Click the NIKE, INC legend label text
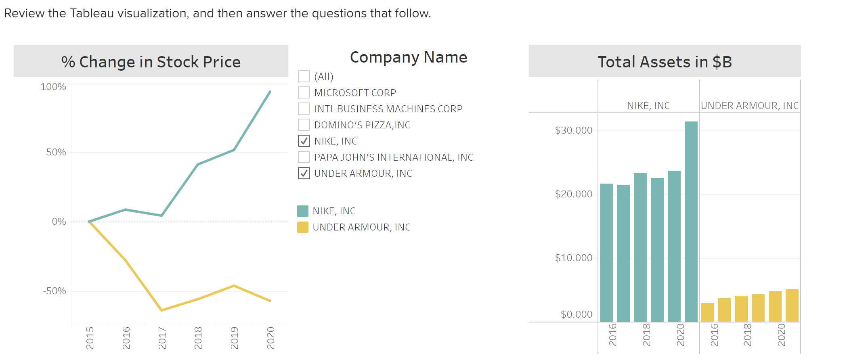Screen dimensions: 868x360 333,211
